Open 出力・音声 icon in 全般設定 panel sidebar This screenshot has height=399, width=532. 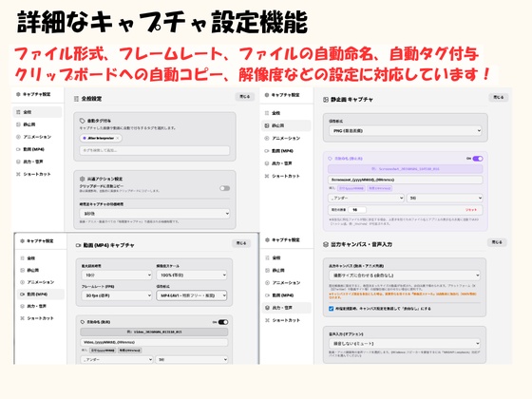(18, 161)
